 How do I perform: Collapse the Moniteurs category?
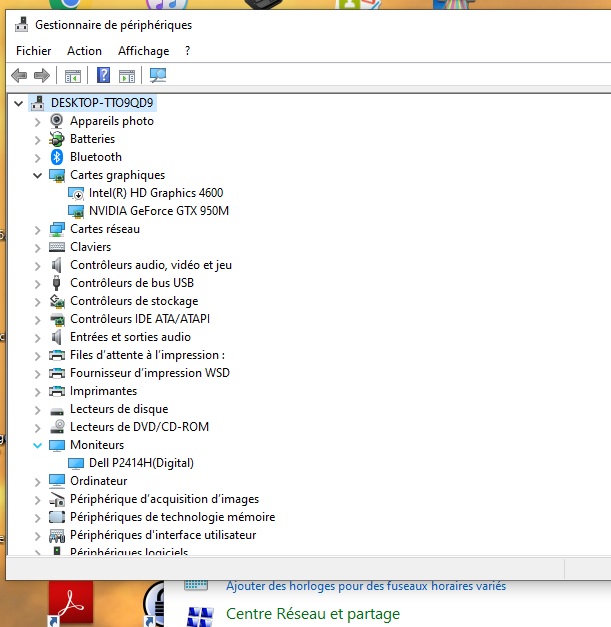click(x=38, y=445)
